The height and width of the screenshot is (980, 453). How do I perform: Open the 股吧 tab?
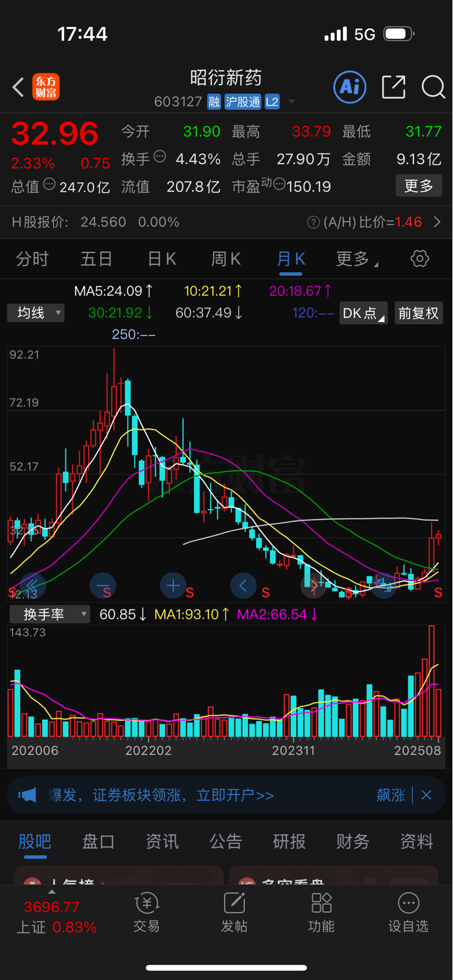pyautogui.click(x=35, y=842)
